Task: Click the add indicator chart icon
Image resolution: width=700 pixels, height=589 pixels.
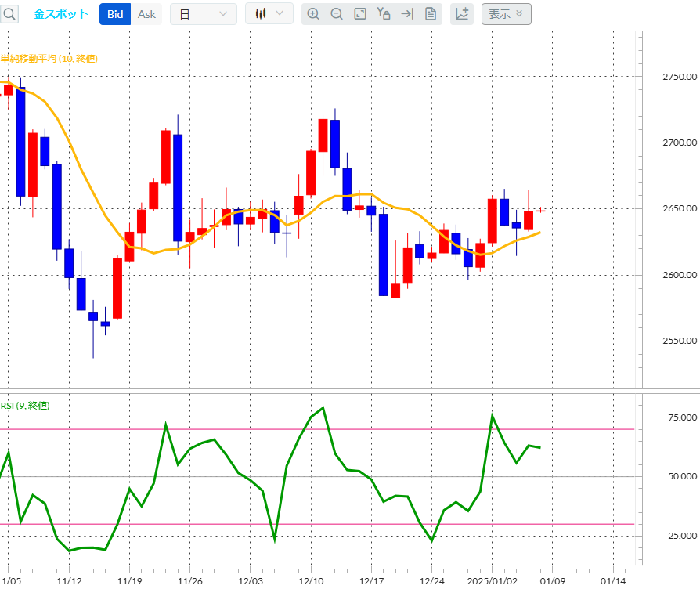Action: 462,14
